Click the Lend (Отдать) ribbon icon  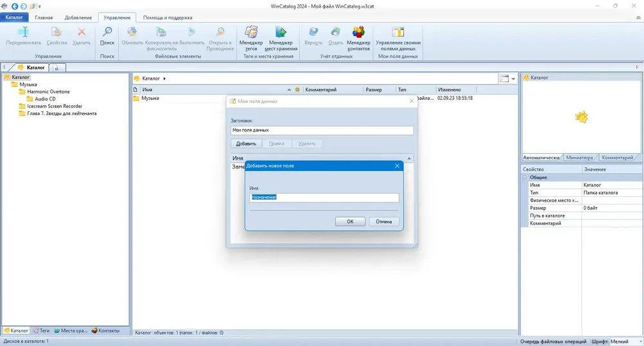click(x=336, y=32)
